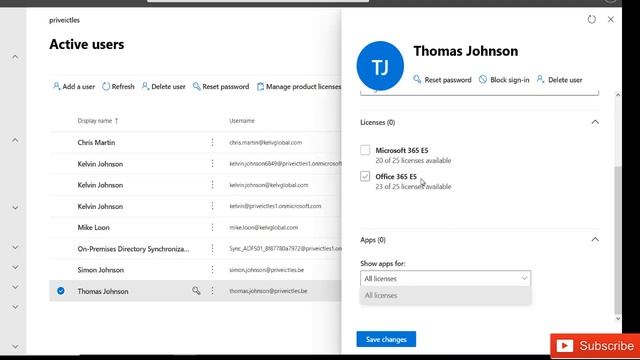Uncheck the Office 365 E5 license
Viewport: 640px width, 360px height.
pyautogui.click(x=365, y=176)
